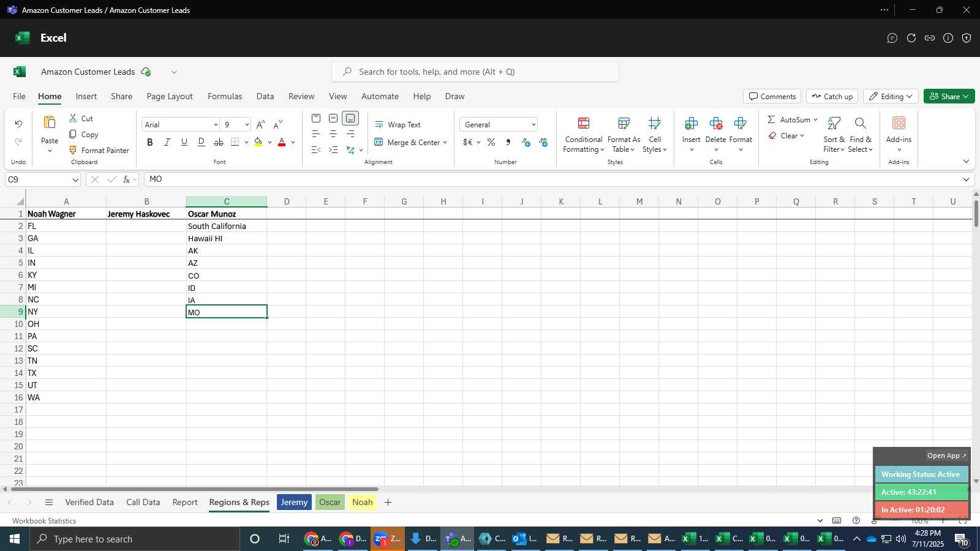Click the refresh icon in Teams header
This screenshot has height=551, width=980.
tap(911, 38)
